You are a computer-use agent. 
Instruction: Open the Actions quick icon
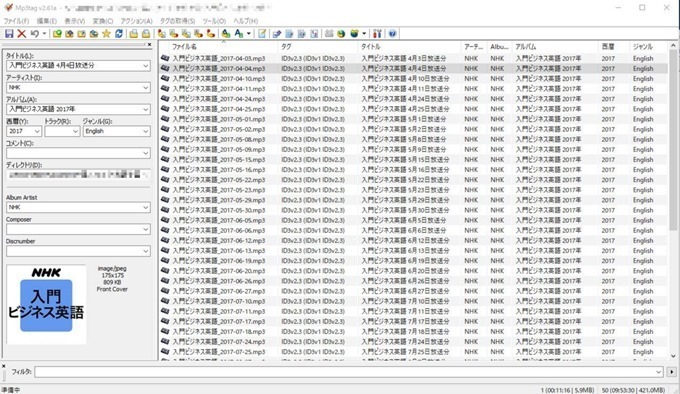pos(239,34)
